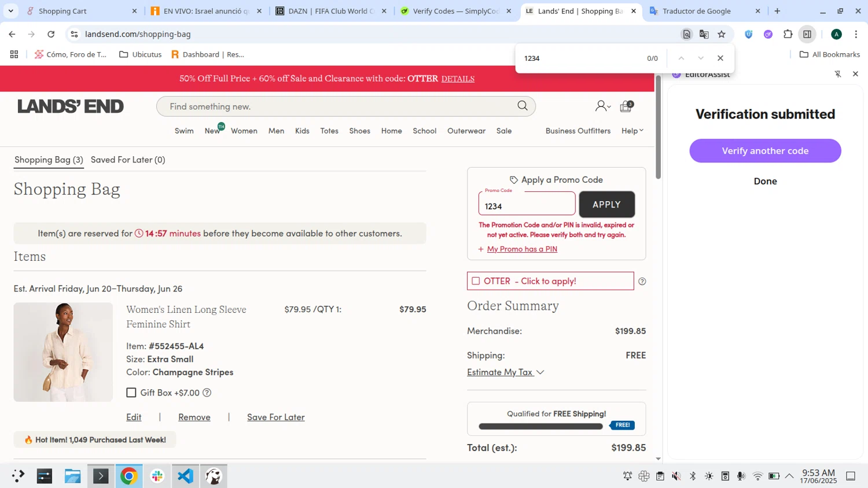Open the tab search dropdown arrow
Image resolution: width=868 pixels, height=488 pixels.
click(10, 11)
